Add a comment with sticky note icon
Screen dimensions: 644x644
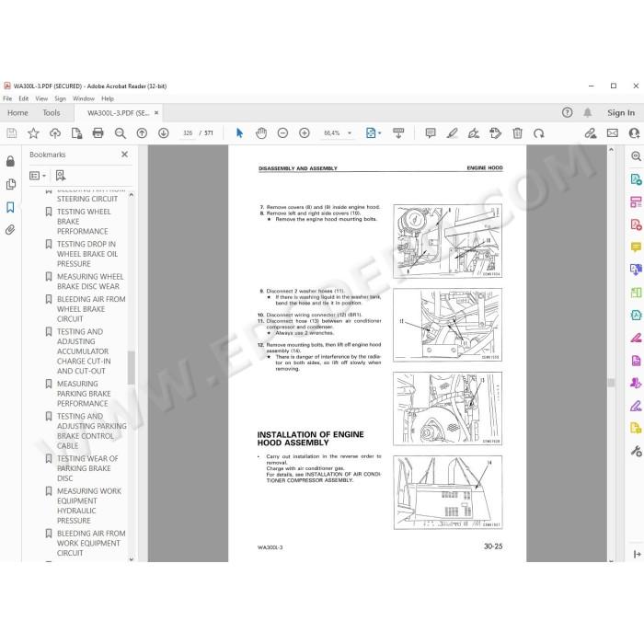click(x=431, y=133)
